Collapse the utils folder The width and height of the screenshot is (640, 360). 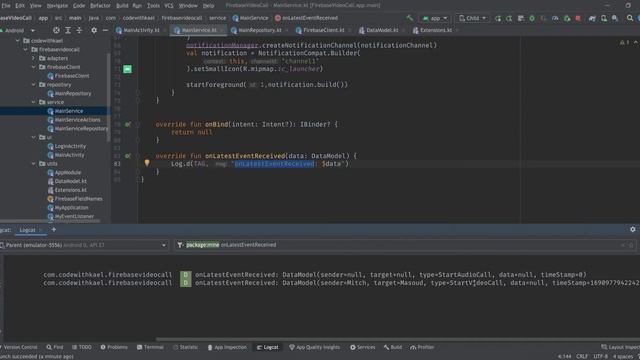click(33, 164)
